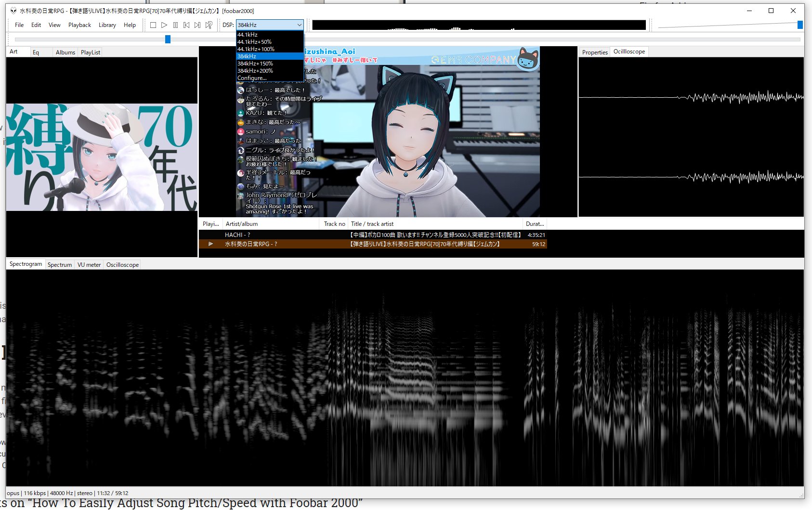Switch to the Art tab
This screenshot has height=510, width=812.
click(x=18, y=52)
